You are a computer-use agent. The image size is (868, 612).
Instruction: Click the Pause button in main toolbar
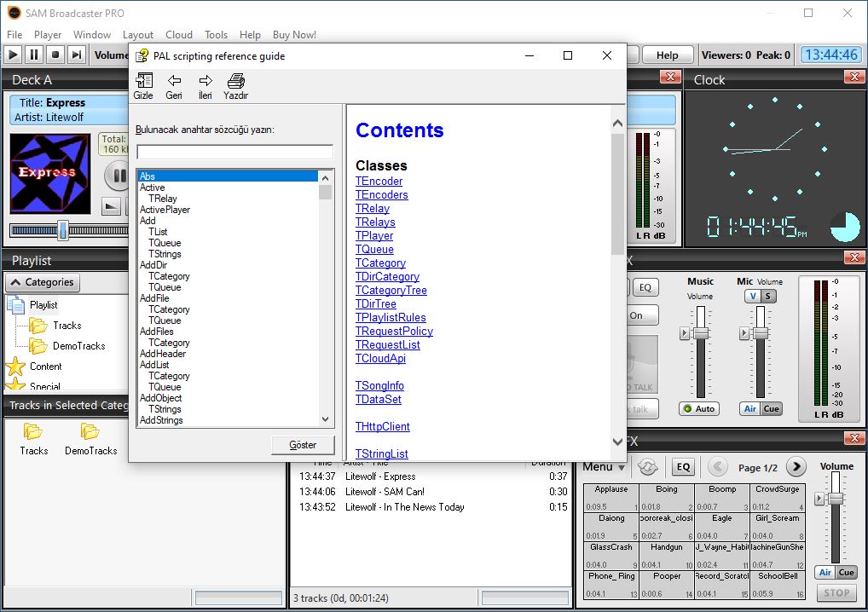point(34,55)
